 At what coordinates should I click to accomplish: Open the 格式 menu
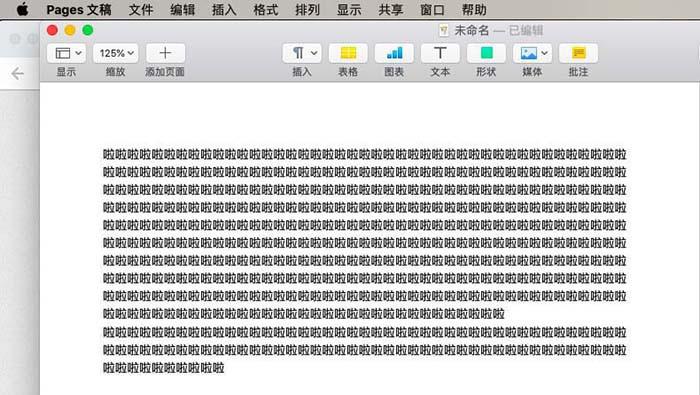(266, 9)
